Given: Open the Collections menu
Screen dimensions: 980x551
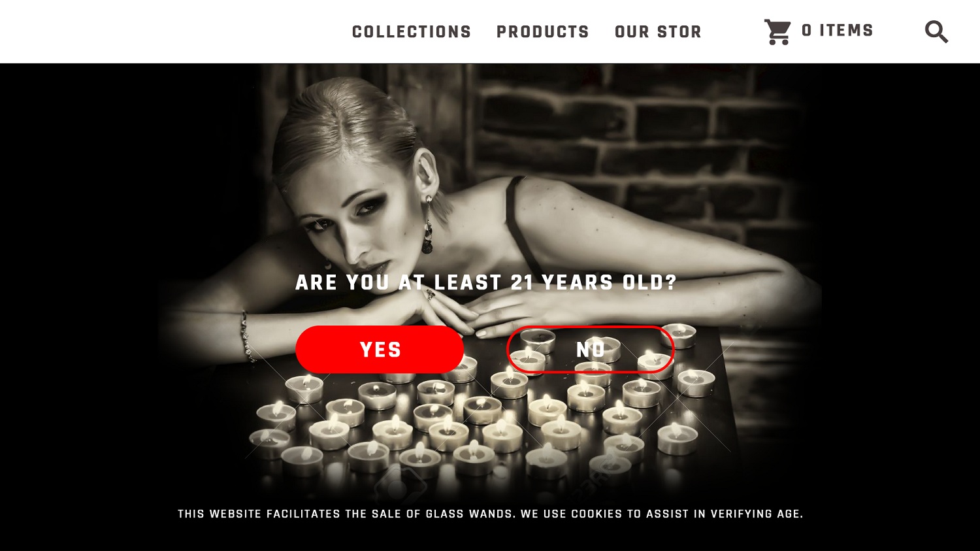Looking at the screenshot, I should click(x=412, y=31).
